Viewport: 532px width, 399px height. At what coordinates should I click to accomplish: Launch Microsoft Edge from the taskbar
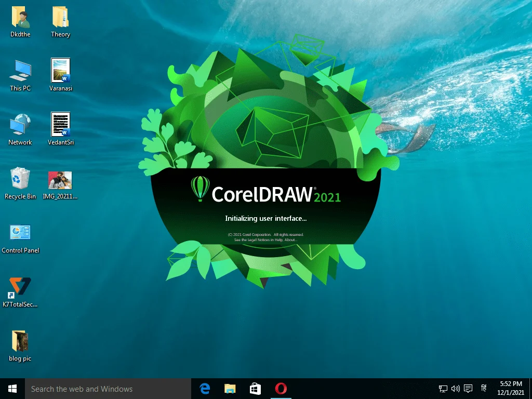pyautogui.click(x=205, y=389)
